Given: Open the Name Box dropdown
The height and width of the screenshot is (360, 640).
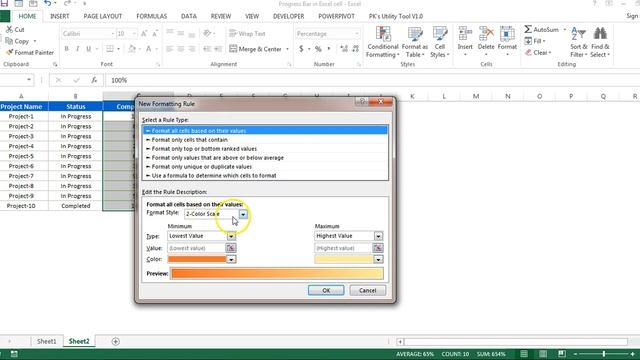Looking at the screenshot, I should [x=29, y=80].
